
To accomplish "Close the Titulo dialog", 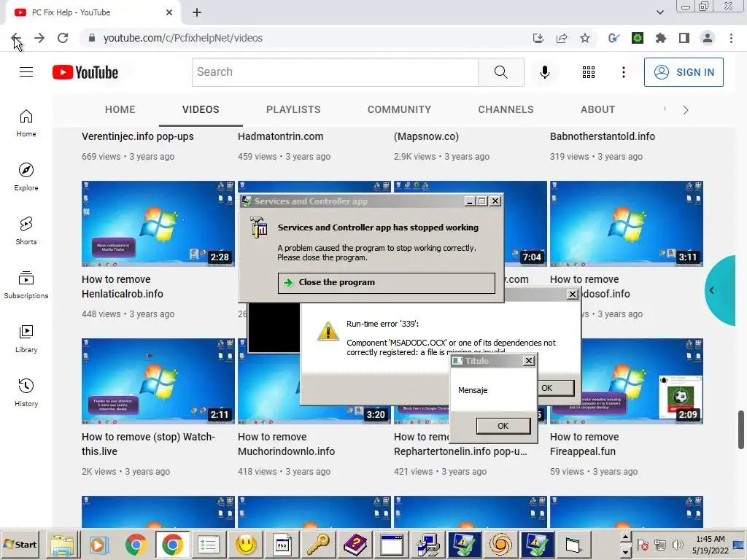I will pyautogui.click(x=529, y=360).
